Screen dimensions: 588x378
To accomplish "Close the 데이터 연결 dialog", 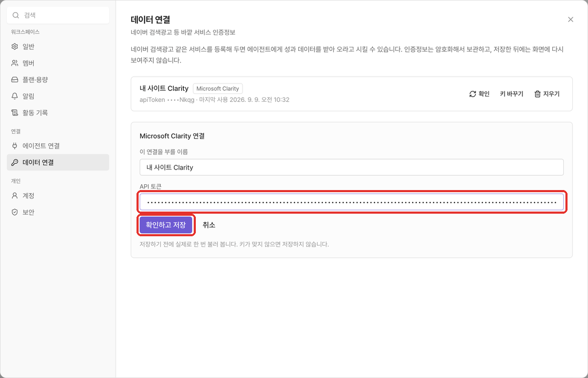I will click(x=570, y=19).
